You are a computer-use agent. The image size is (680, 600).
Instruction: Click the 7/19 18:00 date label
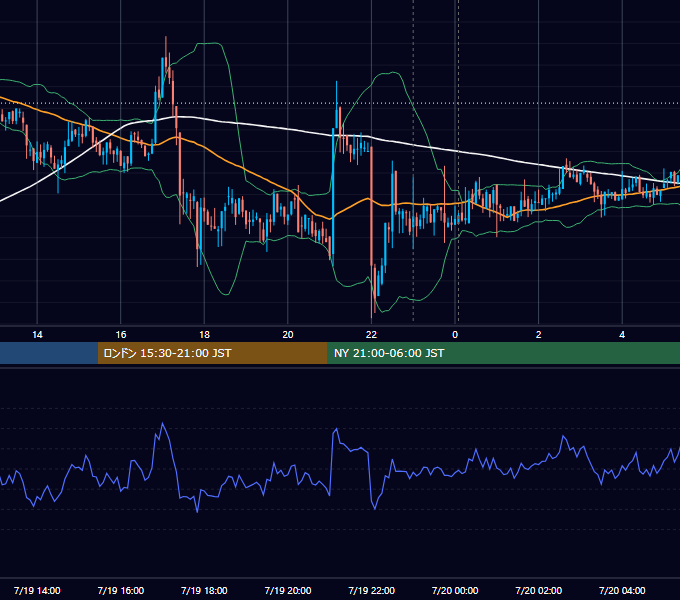pos(204,590)
